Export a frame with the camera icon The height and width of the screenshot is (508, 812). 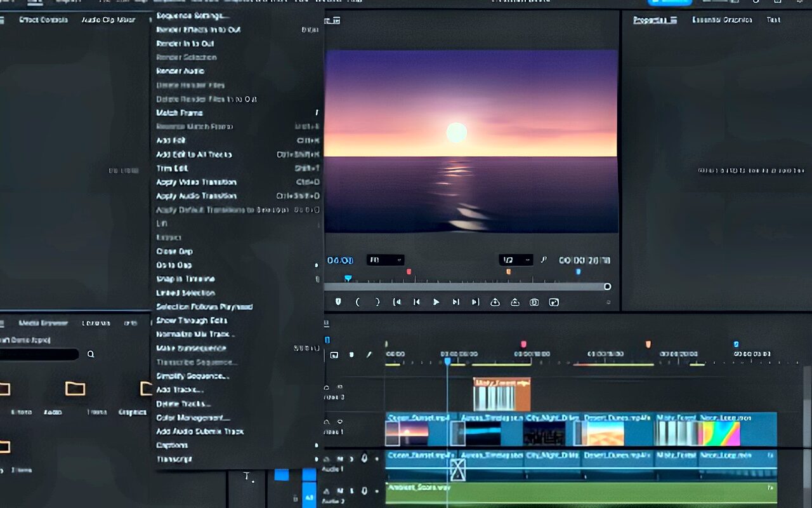[534, 302]
